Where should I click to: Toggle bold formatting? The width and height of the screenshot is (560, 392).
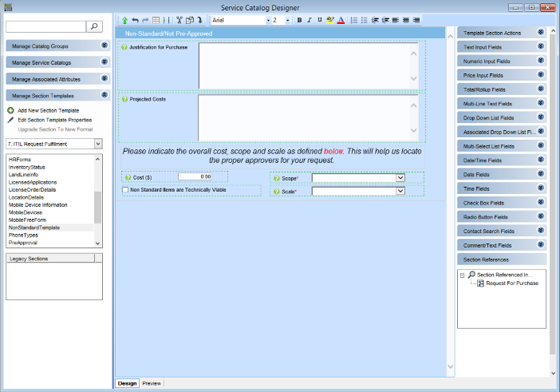click(299, 20)
